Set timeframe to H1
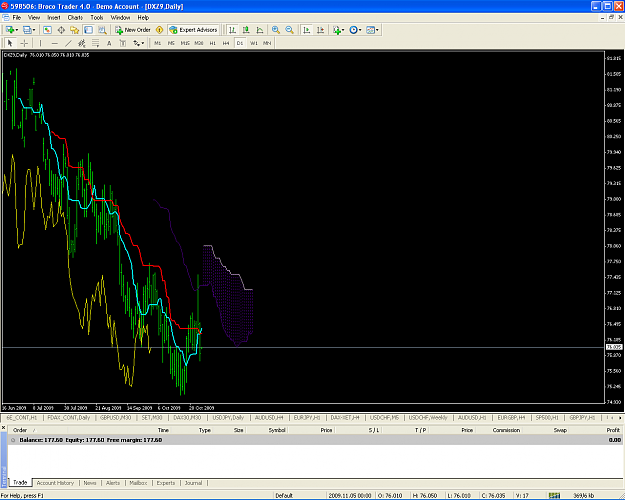 coord(212,43)
